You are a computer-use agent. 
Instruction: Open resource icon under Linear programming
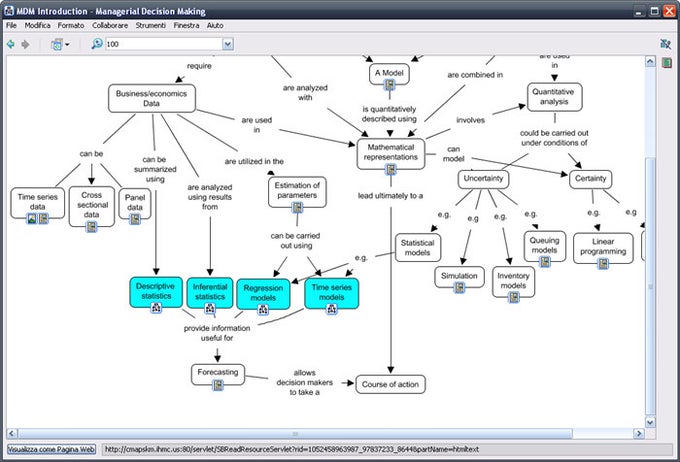(x=603, y=263)
